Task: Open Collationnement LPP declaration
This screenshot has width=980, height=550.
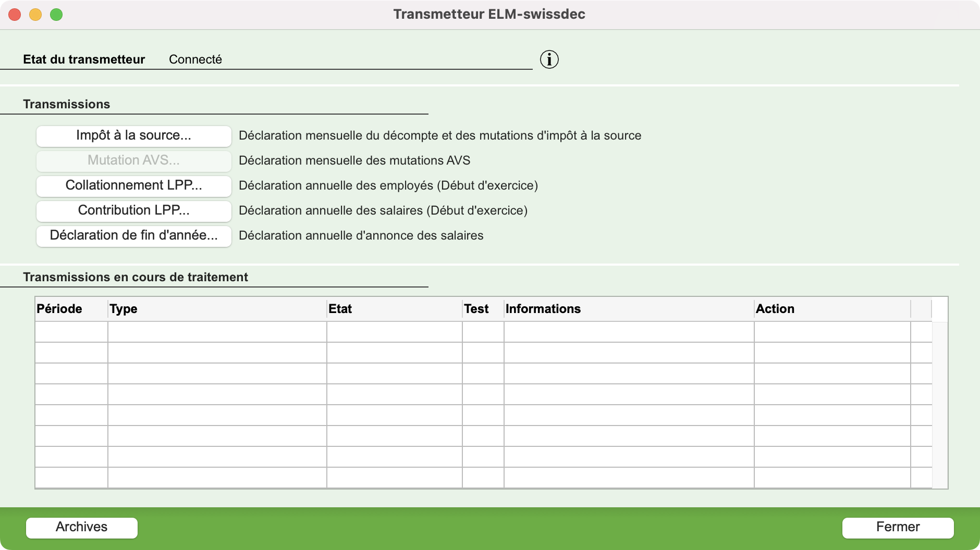Action: point(134,186)
